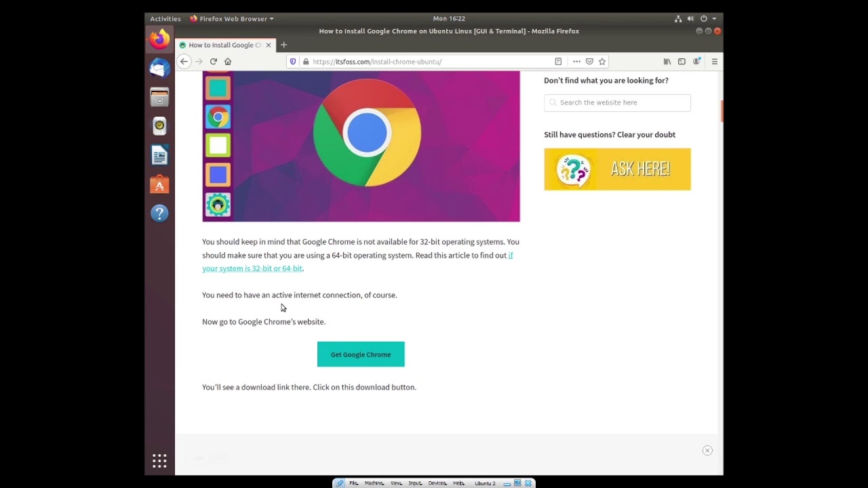Click the Google Chrome logo image
This screenshot has width=868, height=488.
click(367, 133)
